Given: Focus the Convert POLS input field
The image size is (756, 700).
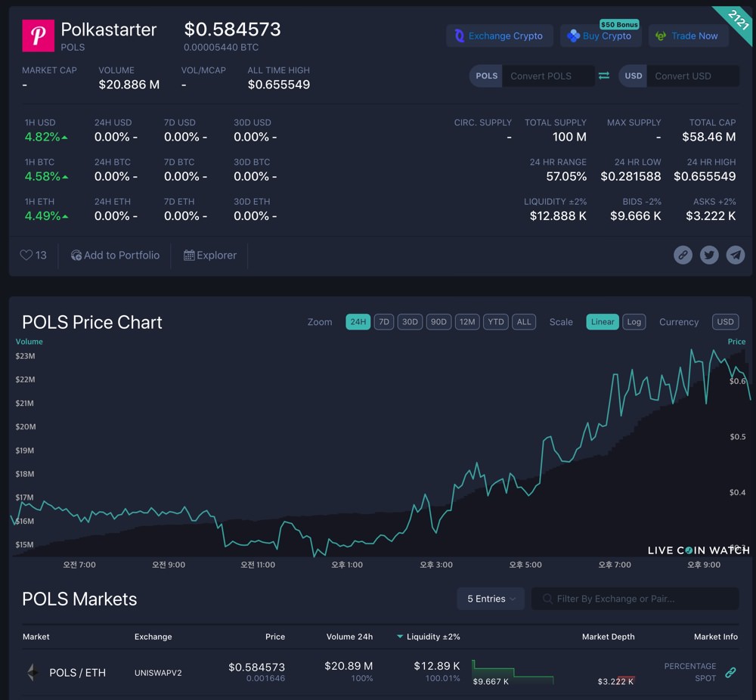Looking at the screenshot, I should click(x=548, y=76).
